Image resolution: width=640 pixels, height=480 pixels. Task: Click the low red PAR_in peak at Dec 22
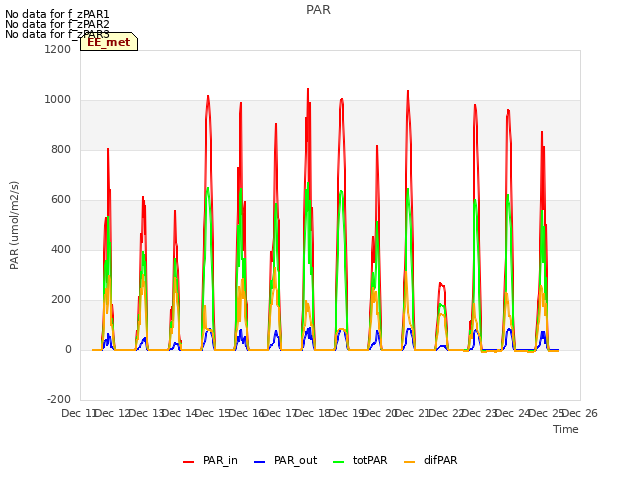441,284
